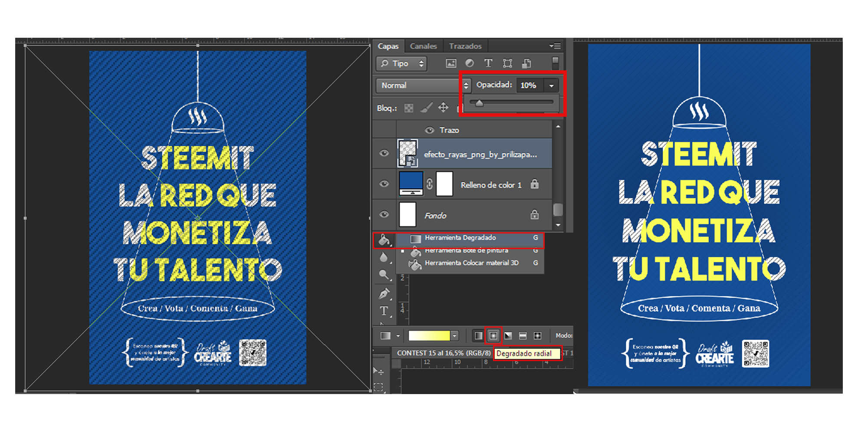The width and height of the screenshot is (868, 434).
Task: Toggle visibility of the Trazo effect
Action: (430, 130)
